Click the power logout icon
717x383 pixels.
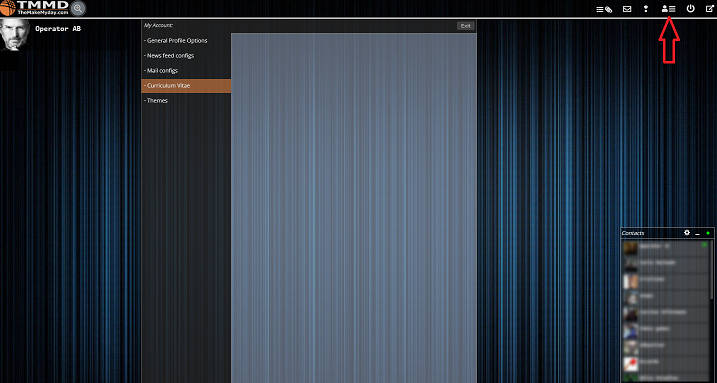(690, 8)
